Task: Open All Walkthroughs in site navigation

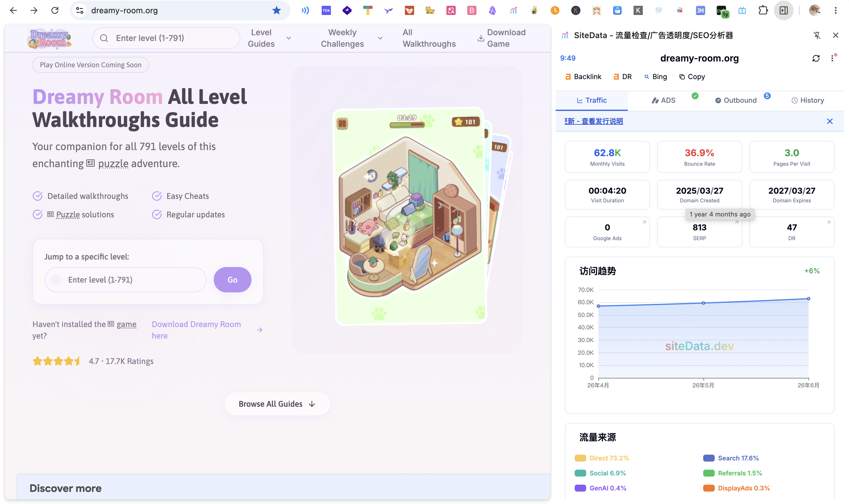Action: [429, 38]
